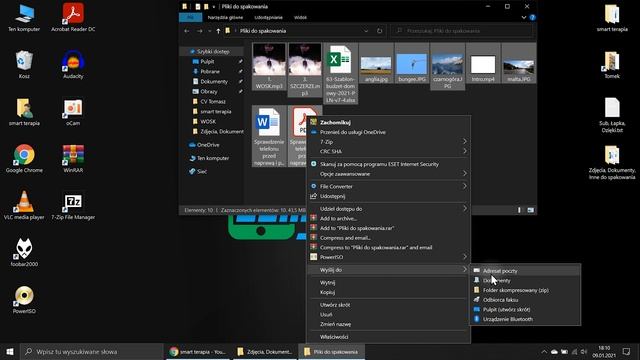Screen dimensions: 640x360
Task: Select Urządzenie Bluetooth in submenu
Action: tap(525, 319)
